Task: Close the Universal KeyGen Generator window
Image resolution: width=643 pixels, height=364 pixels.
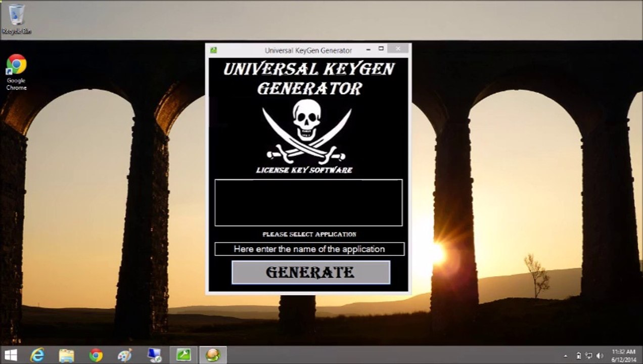Action: pos(398,49)
